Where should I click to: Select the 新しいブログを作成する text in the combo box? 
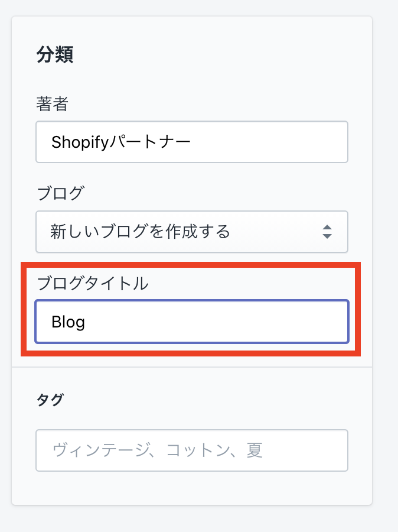tap(141, 232)
